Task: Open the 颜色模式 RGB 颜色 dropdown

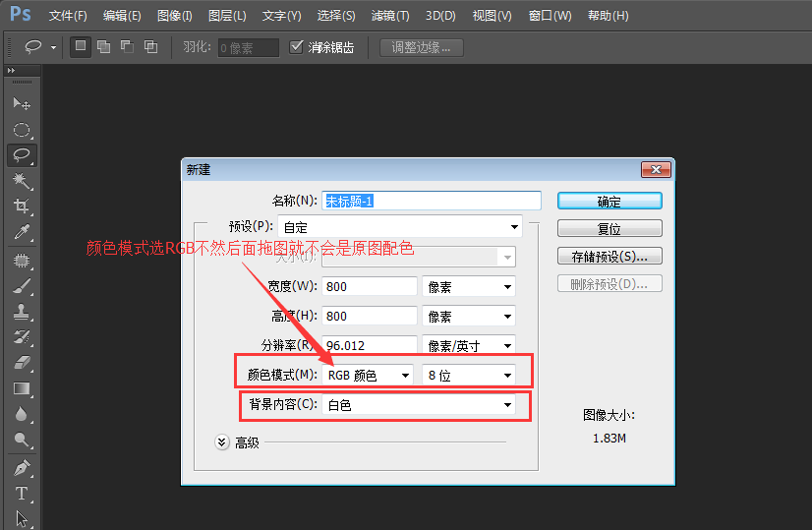Action: (368, 375)
